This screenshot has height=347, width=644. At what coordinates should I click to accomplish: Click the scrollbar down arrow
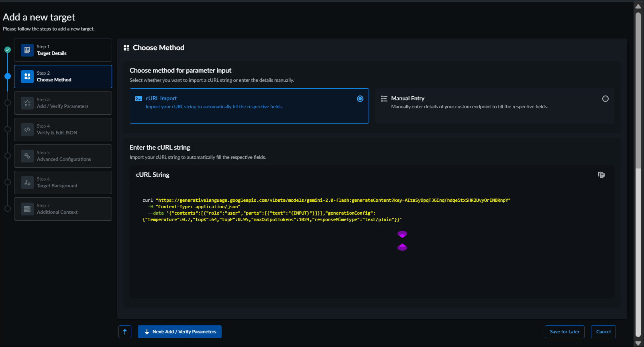point(638,343)
